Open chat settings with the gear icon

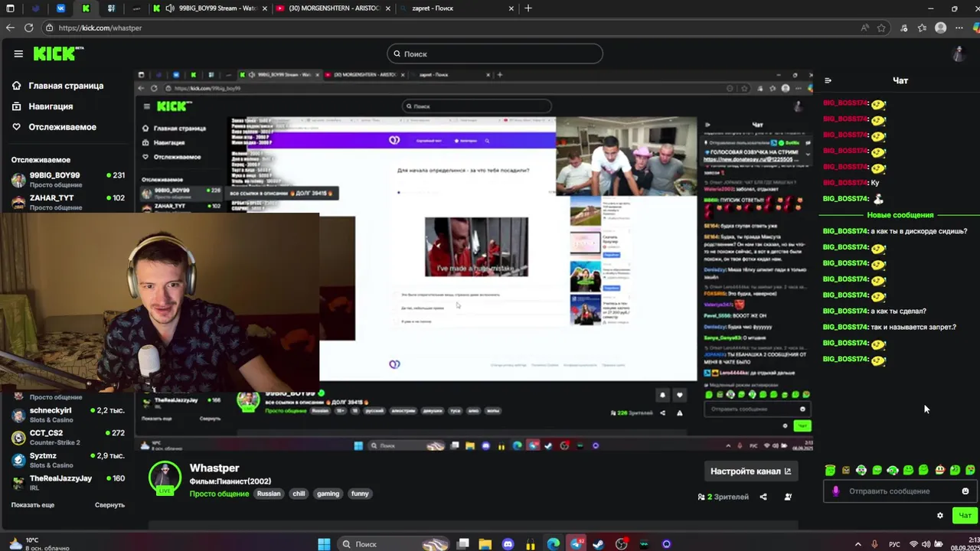(x=940, y=516)
